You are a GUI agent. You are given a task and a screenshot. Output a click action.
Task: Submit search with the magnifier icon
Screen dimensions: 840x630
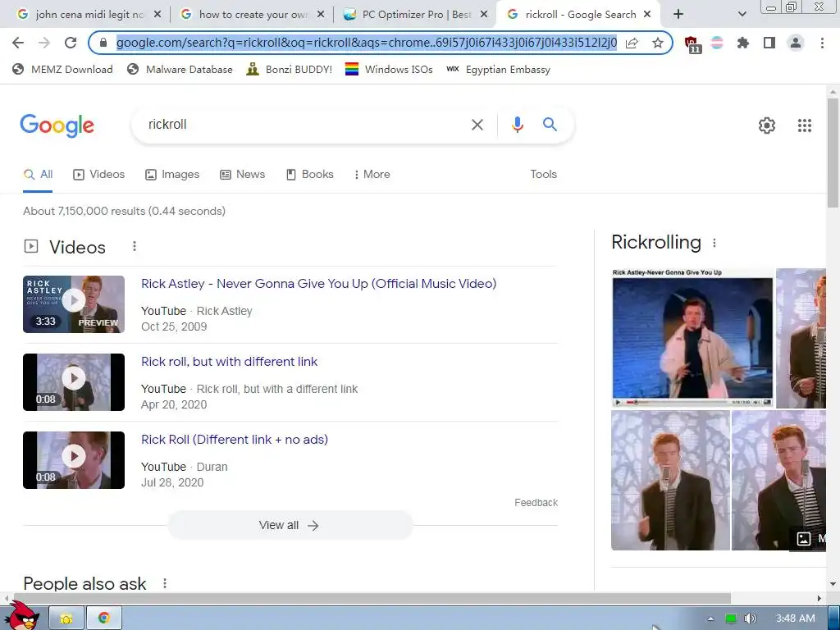pyautogui.click(x=550, y=125)
